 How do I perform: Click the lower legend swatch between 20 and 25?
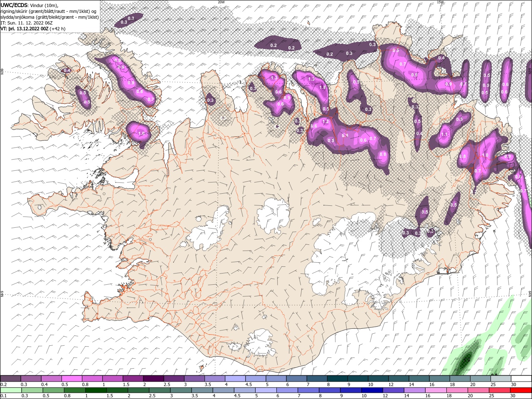coord(478,390)
